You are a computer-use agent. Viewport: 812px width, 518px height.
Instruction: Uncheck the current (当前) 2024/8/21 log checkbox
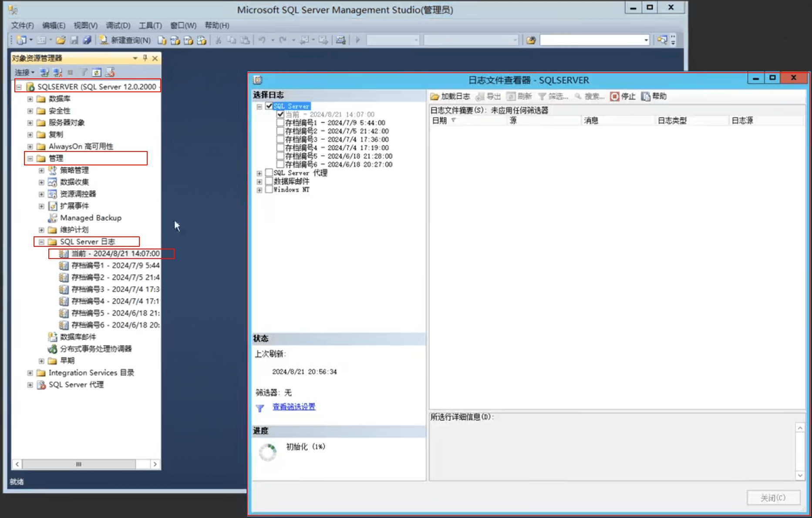pos(280,114)
